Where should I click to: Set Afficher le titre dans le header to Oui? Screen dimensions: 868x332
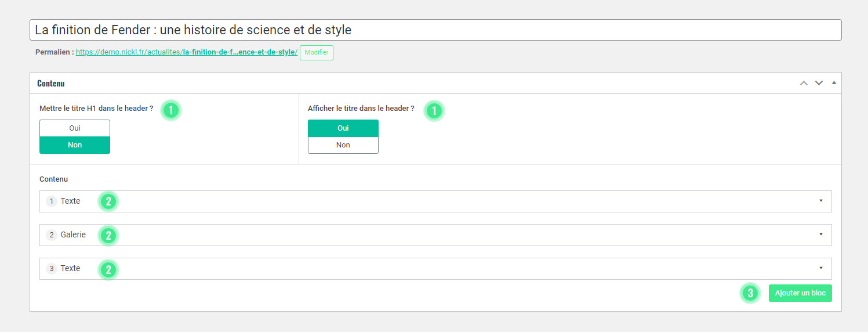click(343, 128)
